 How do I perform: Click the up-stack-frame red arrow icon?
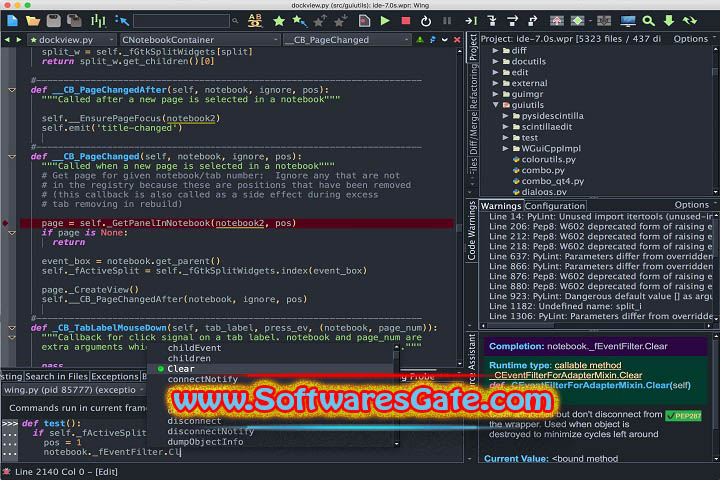coord(557,21)
